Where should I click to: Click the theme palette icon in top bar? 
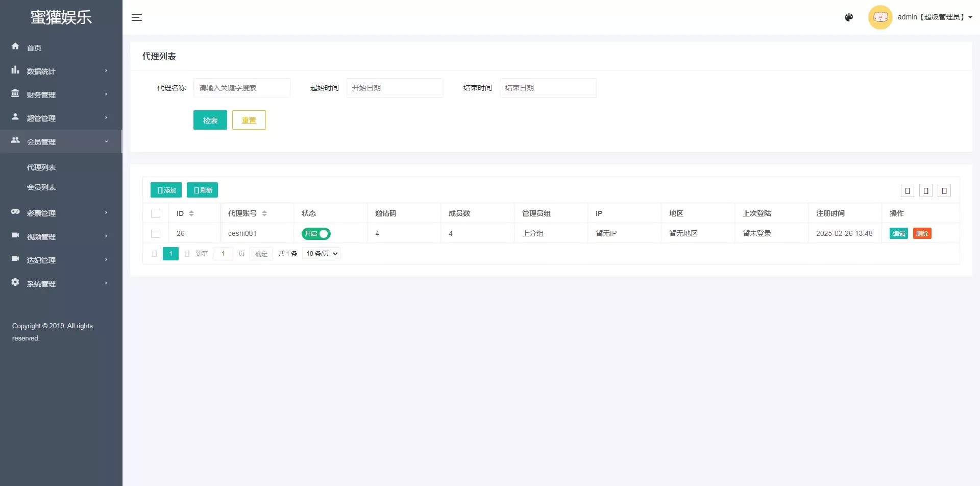(x=849, y=17)
